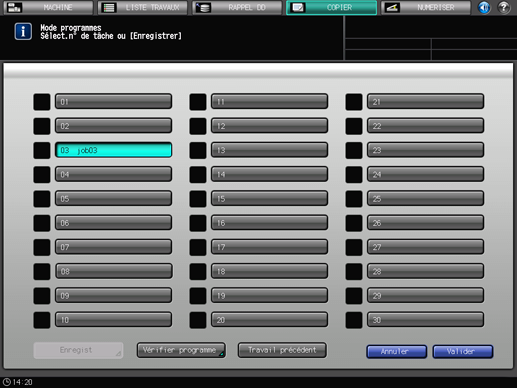517x388 pixels.
Task: Toggle the lock box beside slot 16
Action: coord(198,223)
